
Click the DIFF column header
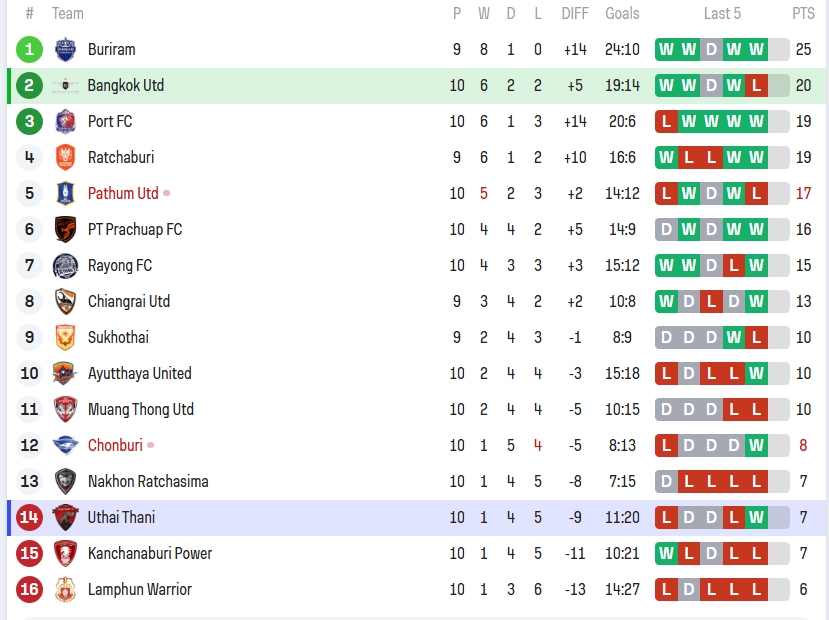tap(575, 13)
